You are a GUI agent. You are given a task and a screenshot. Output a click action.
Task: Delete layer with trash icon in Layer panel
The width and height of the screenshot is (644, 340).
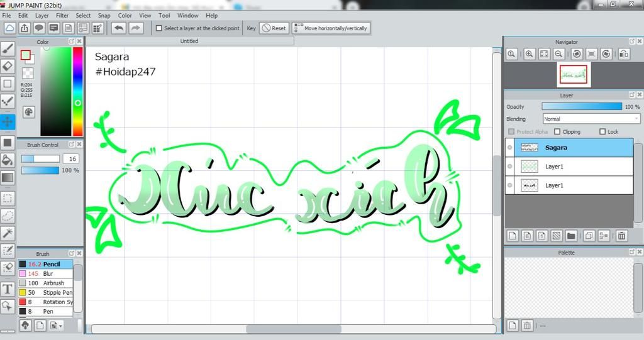[x=622, y=236]
